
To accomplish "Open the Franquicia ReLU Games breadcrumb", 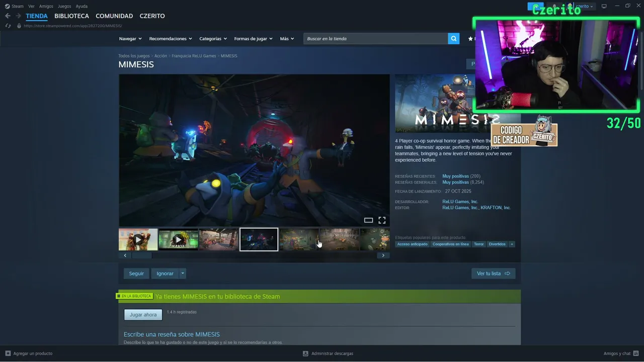I will point(194,56).
